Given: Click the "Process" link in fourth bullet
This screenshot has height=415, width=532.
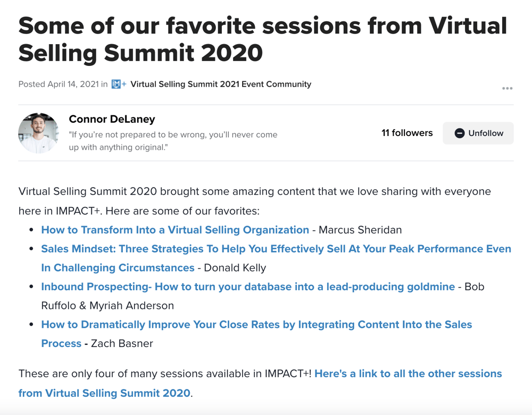Looking at the screenshot, I should click(61, 343).
